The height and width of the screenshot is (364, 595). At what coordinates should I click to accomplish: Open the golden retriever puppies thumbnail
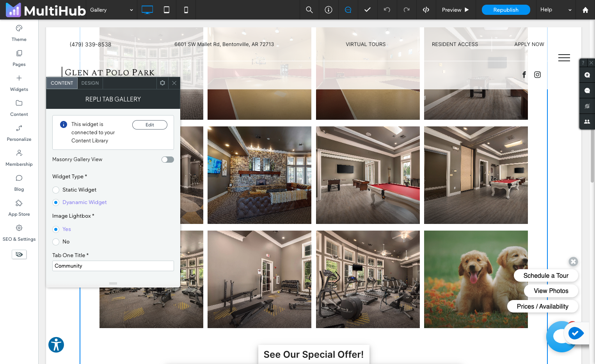(476, 279)
